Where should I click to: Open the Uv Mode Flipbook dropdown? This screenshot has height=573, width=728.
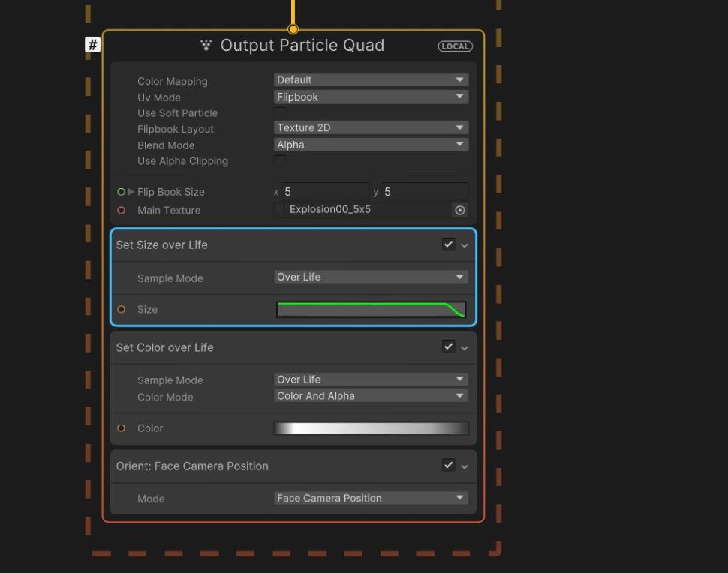[371, 97]
